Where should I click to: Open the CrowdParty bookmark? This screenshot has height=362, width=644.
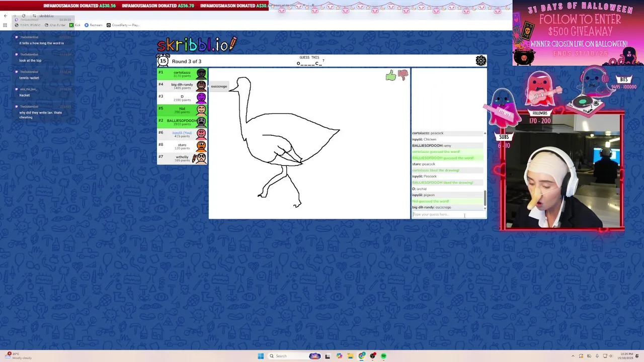[x=123, y=25]
